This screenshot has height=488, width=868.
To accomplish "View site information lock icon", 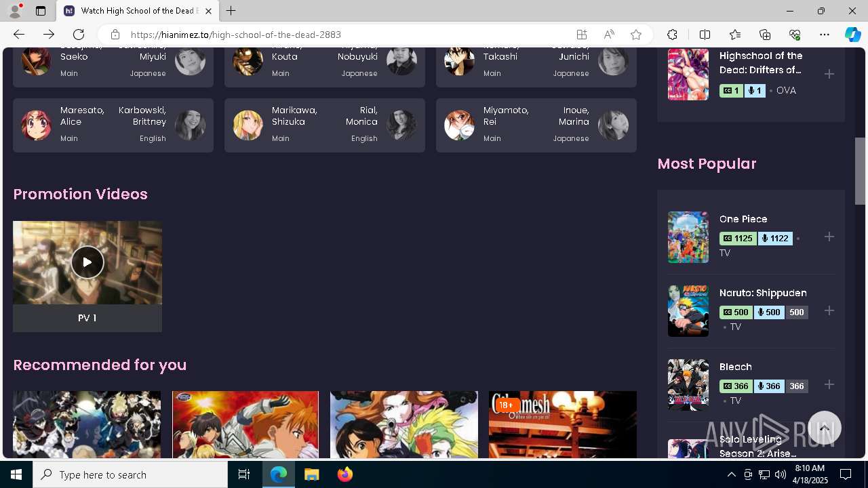I will click(x=115, y=35).
